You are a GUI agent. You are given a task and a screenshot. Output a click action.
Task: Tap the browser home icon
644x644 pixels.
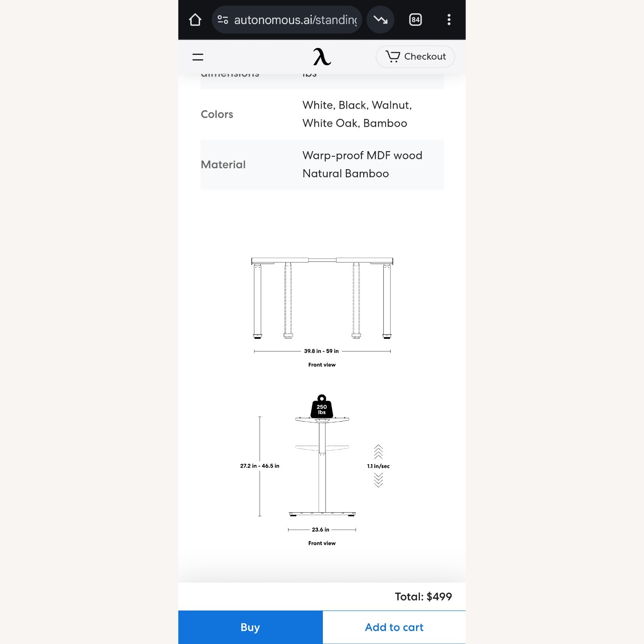tap(195, 20)
